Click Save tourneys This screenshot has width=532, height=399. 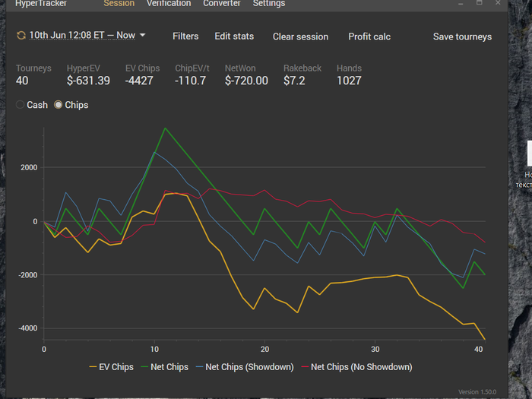[x=462, y=36]
